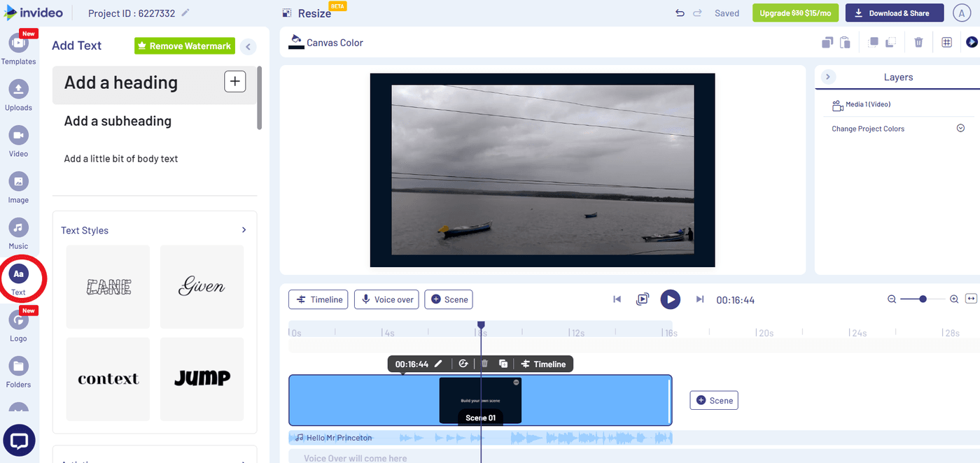Click the Upgrade $15/mo button
This screenshot has width=980, height=463.
795,13
